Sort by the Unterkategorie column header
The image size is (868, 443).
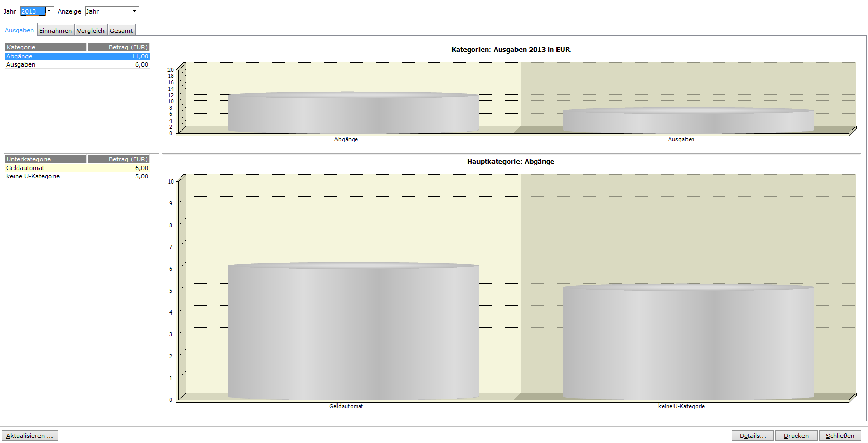46,159
